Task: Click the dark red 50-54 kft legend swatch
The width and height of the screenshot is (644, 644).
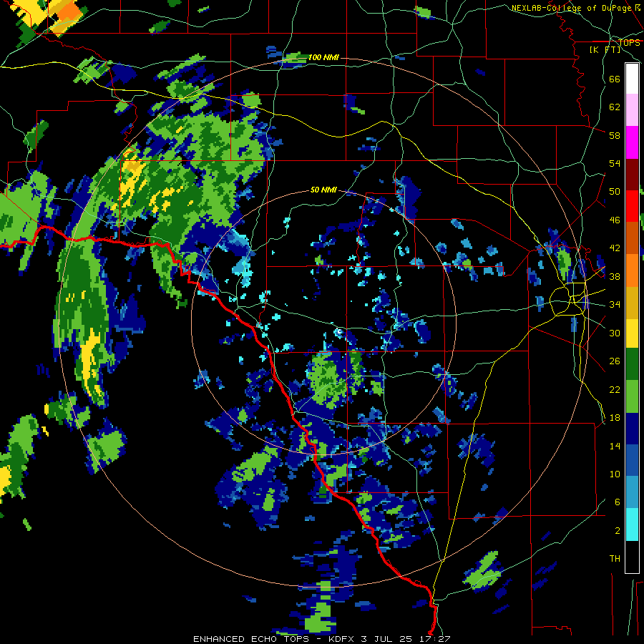Action: (632, 175)
